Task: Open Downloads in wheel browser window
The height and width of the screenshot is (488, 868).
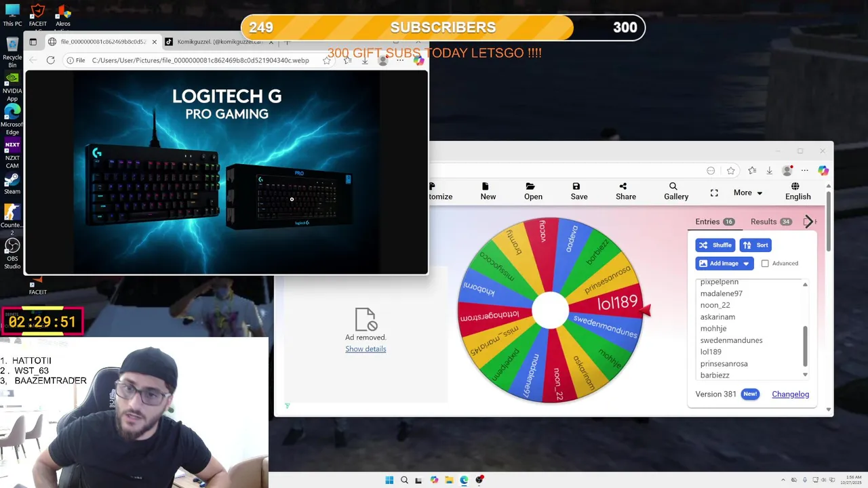Action: tap(769, 171)
